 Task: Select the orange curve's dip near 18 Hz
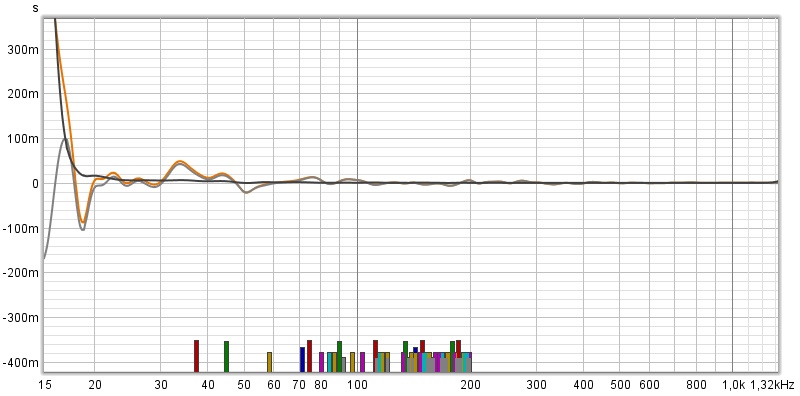(x=83, y=222)
